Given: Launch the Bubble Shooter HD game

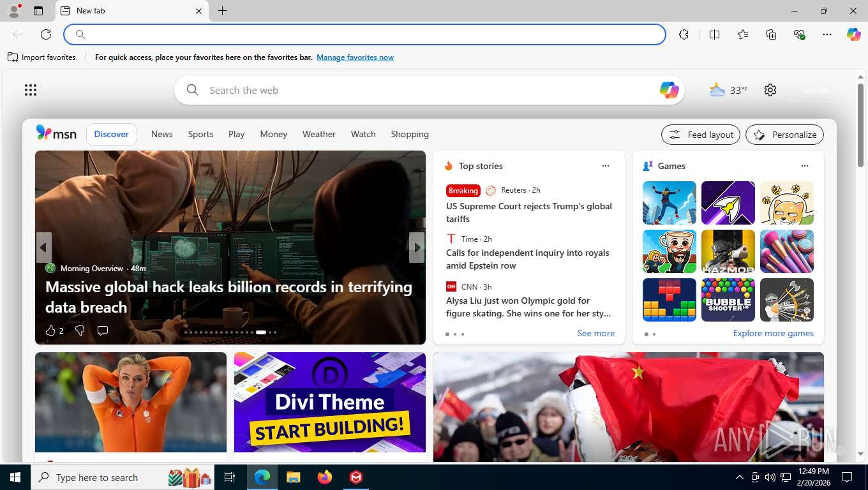Looking at the screenshot, I should click(728, 300).
